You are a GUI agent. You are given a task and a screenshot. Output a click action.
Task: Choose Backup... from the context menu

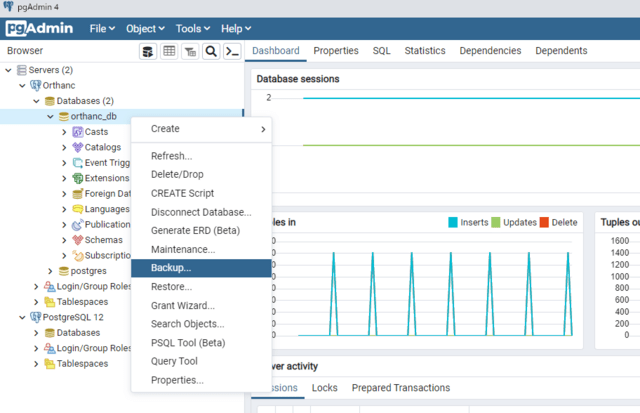pyautogui.click(x=171, y=268)
